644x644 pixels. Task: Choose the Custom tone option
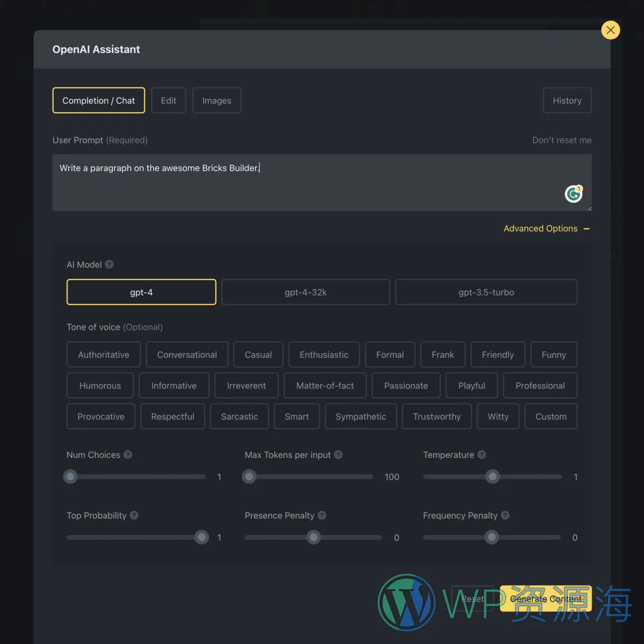551,416
